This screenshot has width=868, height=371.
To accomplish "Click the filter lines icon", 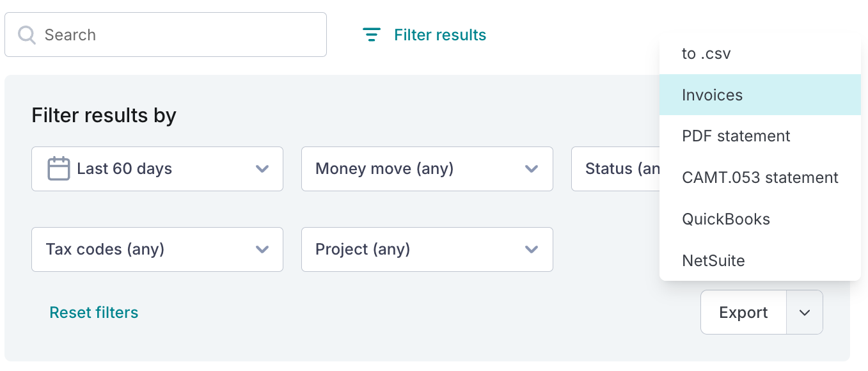I will click(372, 35).
